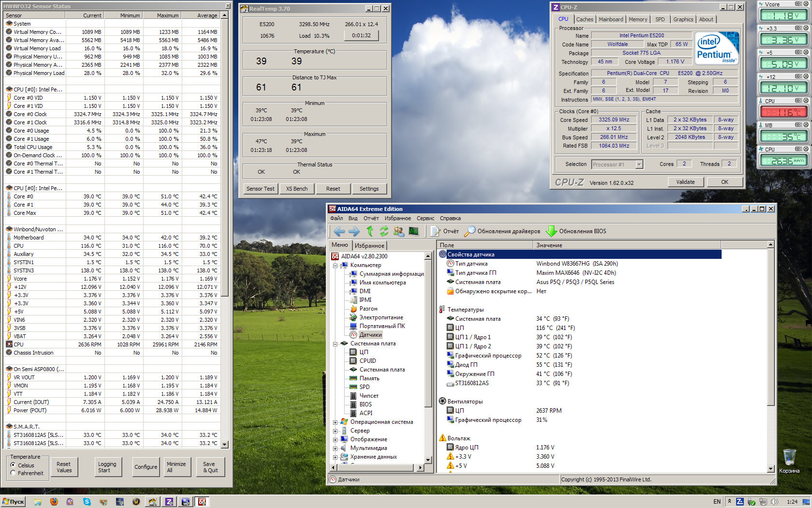The width and height of the screenshot is (812, 508).
Task: Click Sensor Test in RealTemp
Action: pos(261,189)
